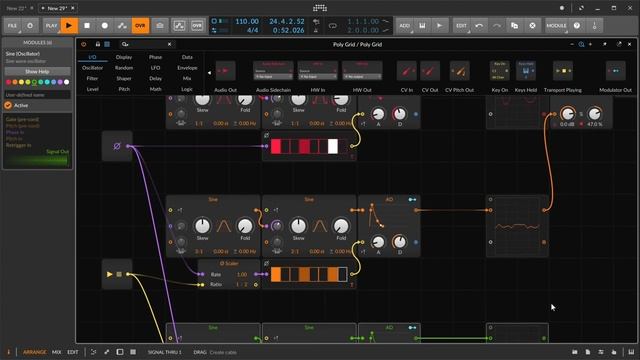This screenshot has width=640, height=360.
Task: Click the transport stop button
Action: (87, 25)
